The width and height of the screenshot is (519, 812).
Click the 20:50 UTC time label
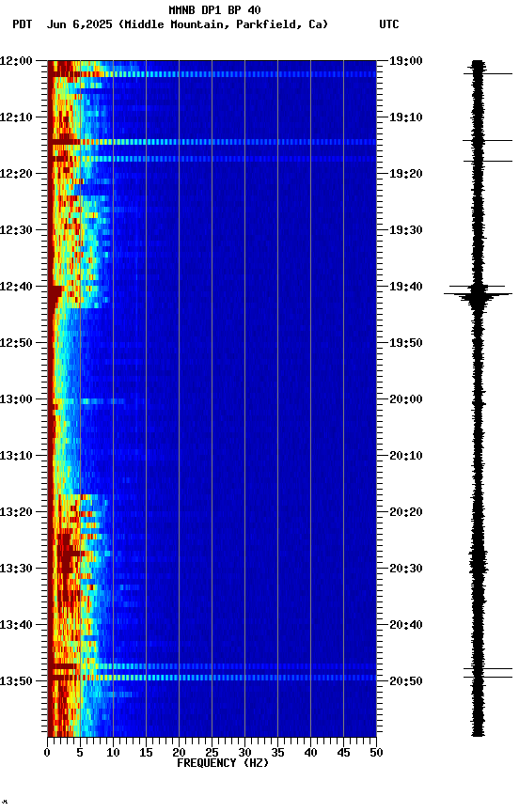(x=406, y=681)
